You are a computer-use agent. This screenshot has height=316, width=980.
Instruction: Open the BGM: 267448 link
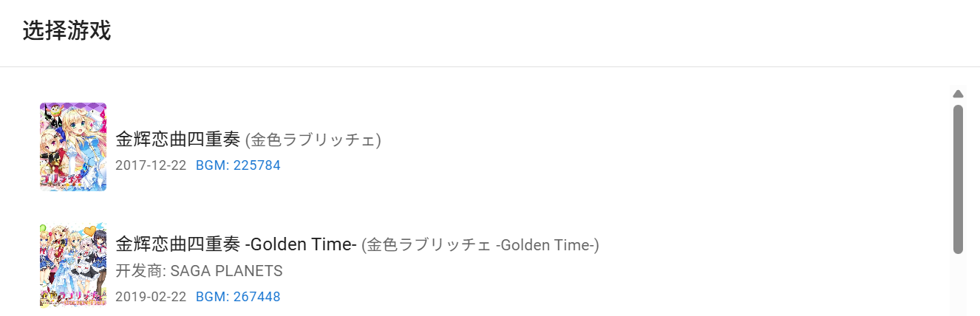click(238, 297)
